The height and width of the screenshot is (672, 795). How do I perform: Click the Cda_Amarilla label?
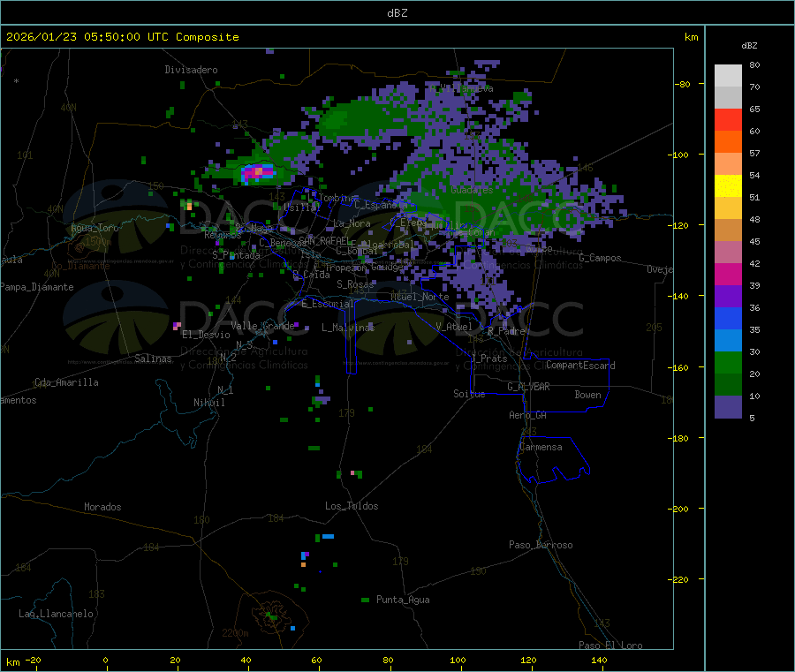tap(66, 382)
